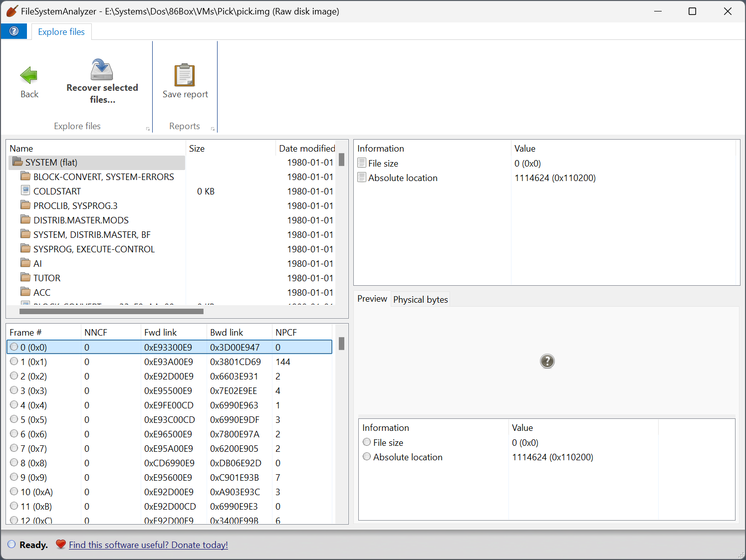Click the green Back arrow icon
Screen dimensions: 746x560
click(29, 75)
